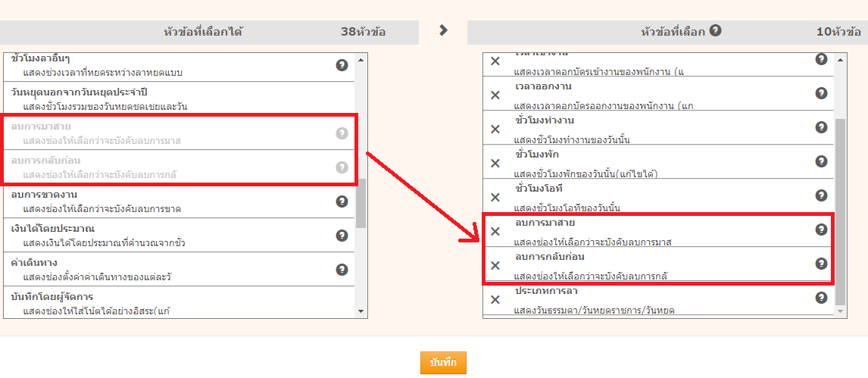Remove ชั่วโมงพัก from selected list
Screen dimensions: 868x378
pyautogui.click(x=495, y=163)
